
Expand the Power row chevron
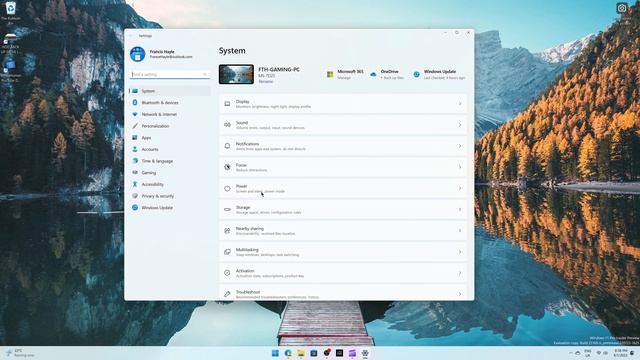pos(460,189)
